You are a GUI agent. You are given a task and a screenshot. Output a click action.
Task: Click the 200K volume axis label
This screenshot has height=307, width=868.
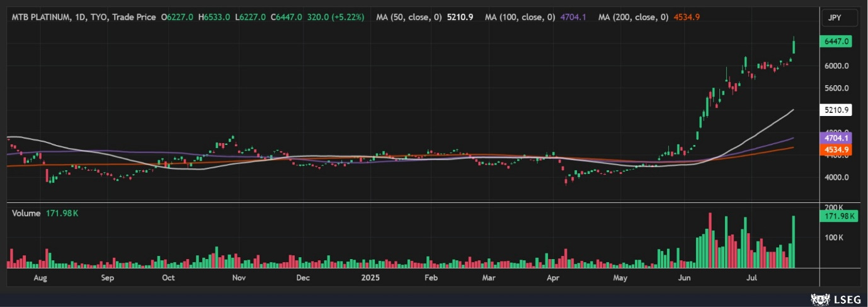click(833, 207)
